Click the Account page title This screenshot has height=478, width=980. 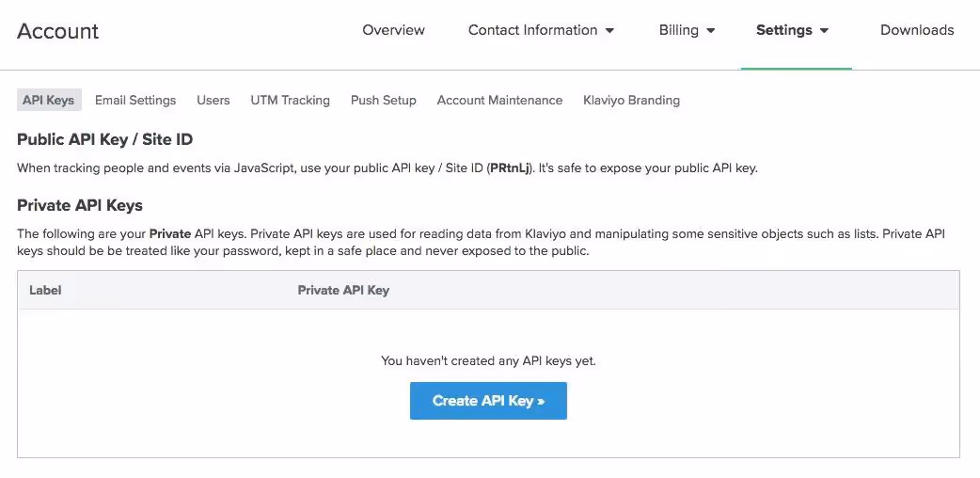click(57, 31)
